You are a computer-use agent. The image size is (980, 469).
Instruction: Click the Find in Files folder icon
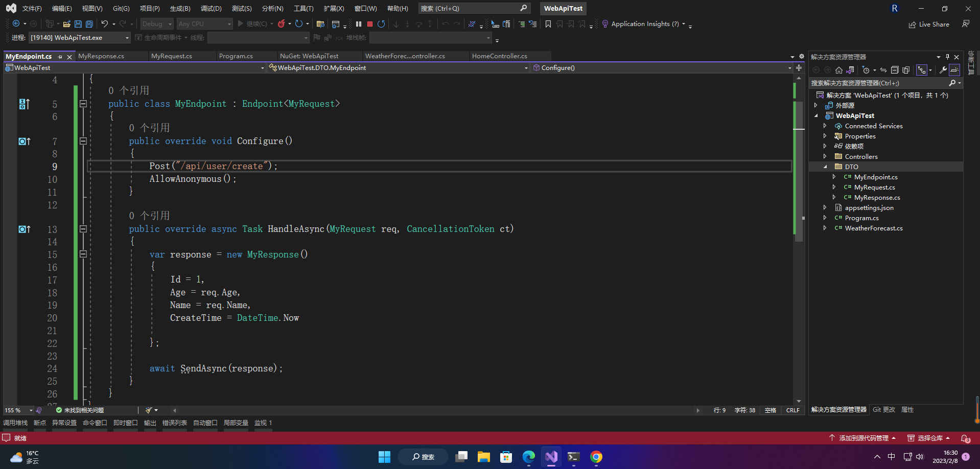[320, 24]
